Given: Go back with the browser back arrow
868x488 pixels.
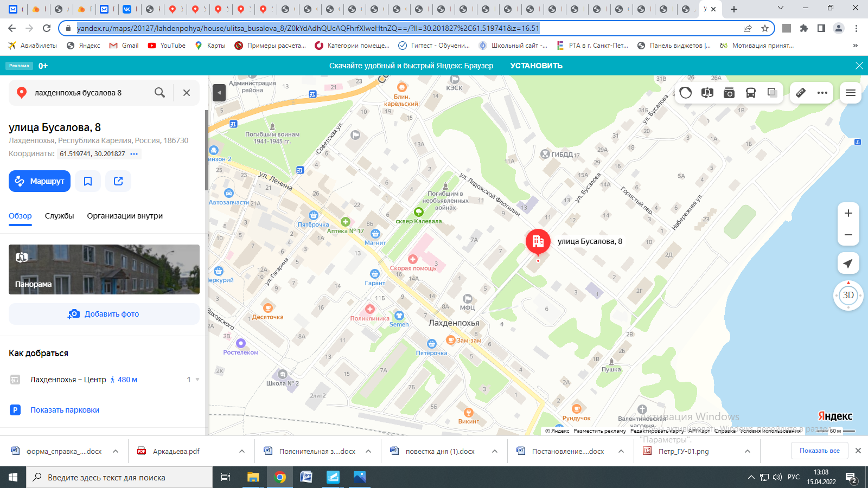Looking at the screenshot, I should (12, 28).
